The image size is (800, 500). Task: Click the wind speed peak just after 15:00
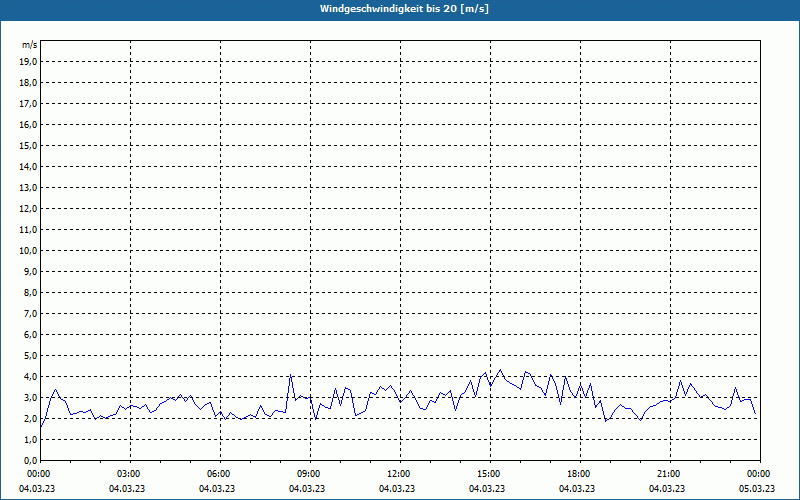point(501,370)
